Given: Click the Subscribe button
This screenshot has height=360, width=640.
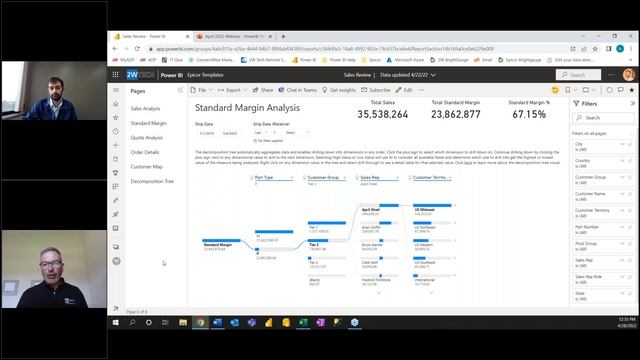Looking at the screenshot, I should tap(376, 90).
